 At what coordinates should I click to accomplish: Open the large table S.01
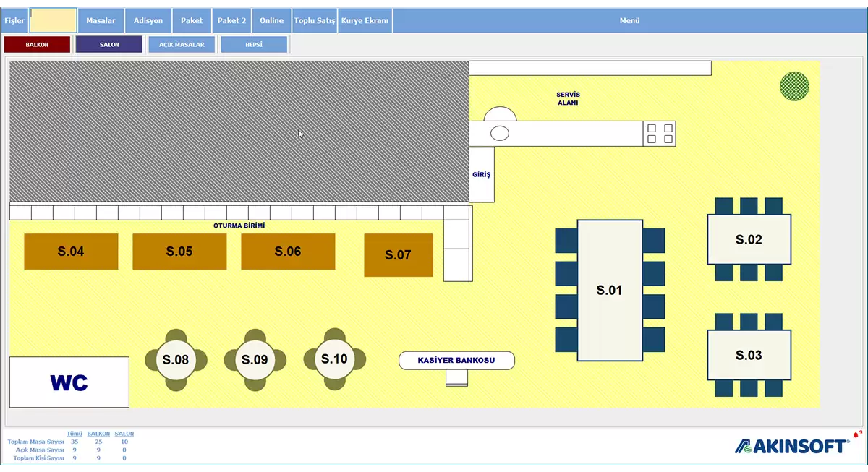click(609, 291)
